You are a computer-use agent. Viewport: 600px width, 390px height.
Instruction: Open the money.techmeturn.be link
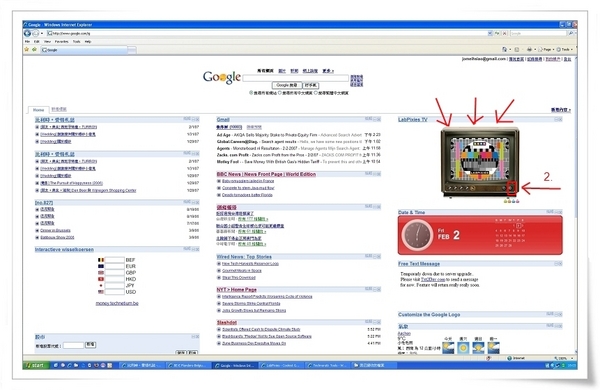[x=117, y=303]
